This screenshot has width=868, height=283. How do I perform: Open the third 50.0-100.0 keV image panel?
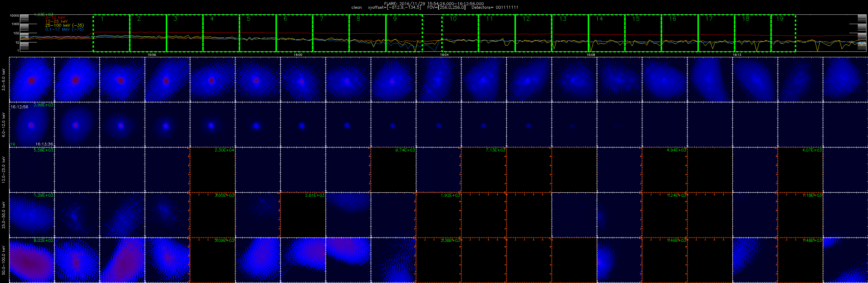coord(122,260)
